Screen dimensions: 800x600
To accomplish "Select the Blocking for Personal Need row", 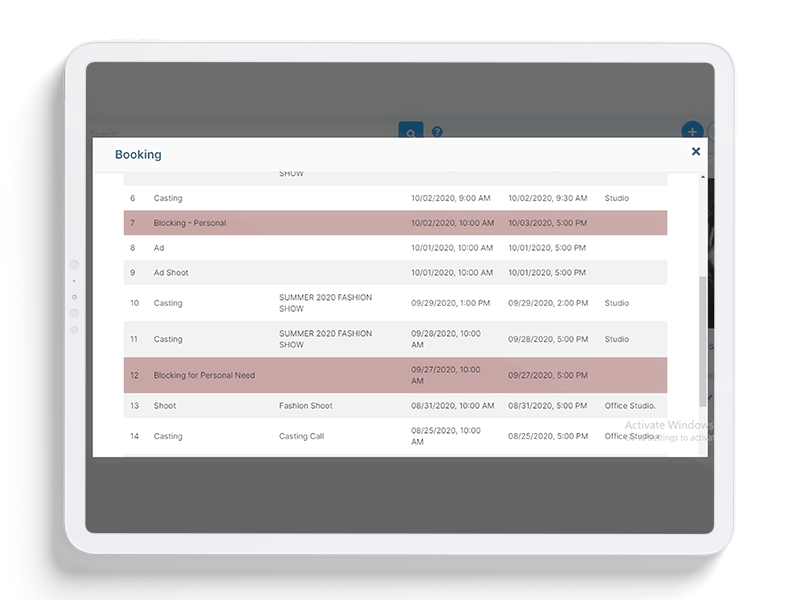I will (x=204, y=375).
